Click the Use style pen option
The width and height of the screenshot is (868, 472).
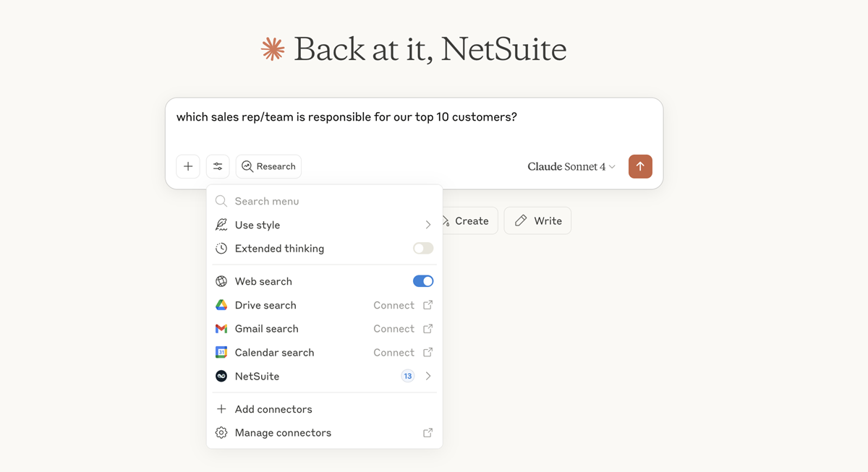[257, 225]
